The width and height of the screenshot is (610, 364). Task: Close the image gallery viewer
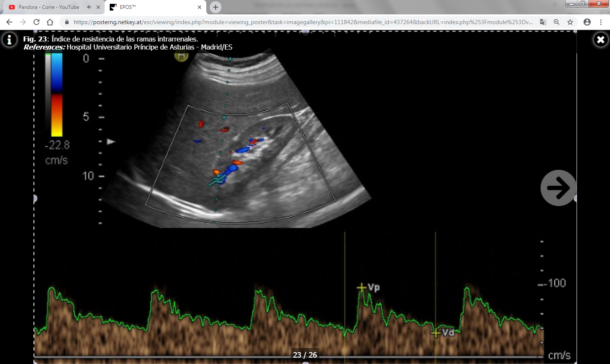point(600,40)
